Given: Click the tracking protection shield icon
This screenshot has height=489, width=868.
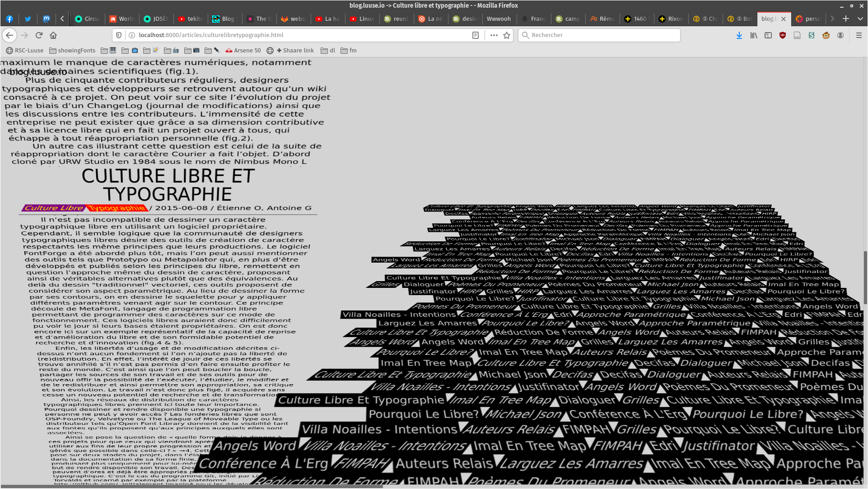Looking at the screenshot, I should (x=119, y=35).
